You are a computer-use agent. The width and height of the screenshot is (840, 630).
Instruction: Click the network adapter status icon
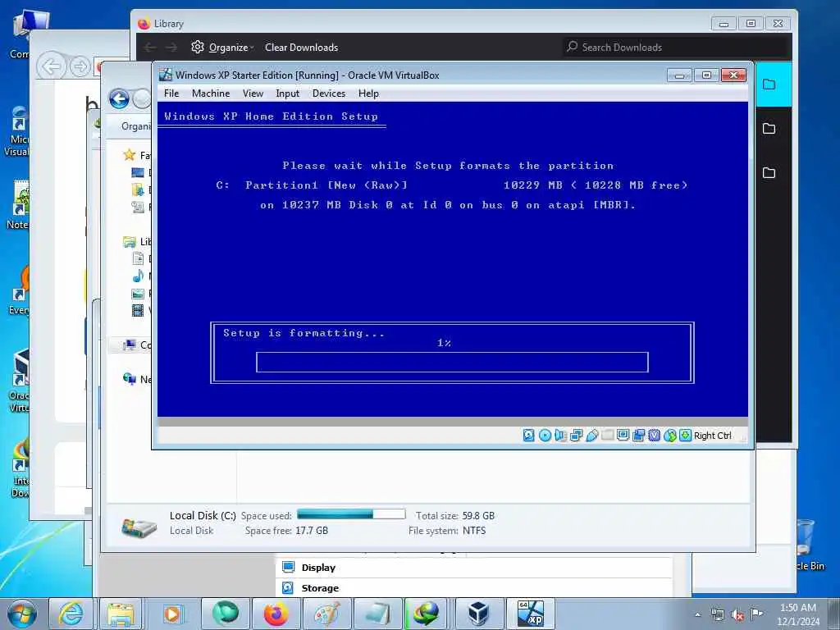pos(576,436)
